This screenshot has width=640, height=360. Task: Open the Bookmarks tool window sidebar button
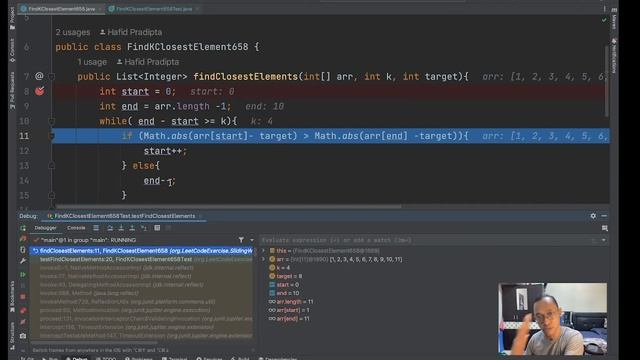tap(12, 297)
